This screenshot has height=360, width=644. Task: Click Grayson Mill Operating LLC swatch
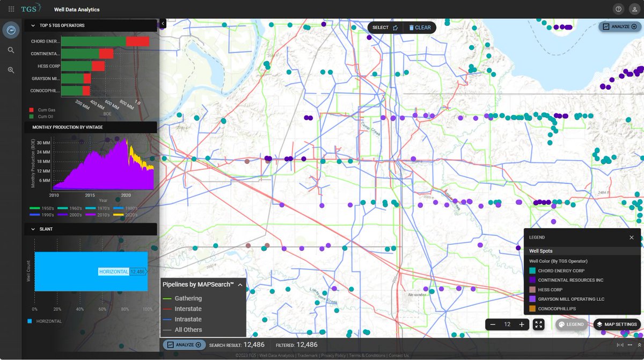click(x=532, y=299)
